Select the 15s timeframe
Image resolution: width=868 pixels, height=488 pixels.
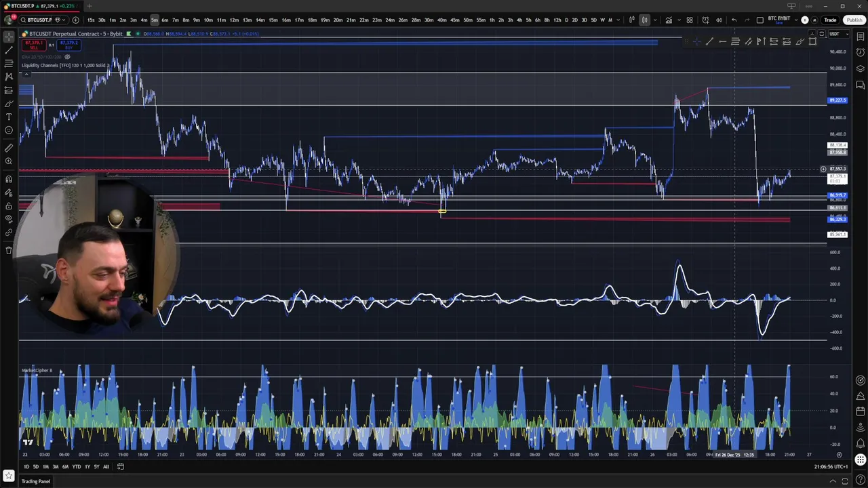[x=91, y=20]
